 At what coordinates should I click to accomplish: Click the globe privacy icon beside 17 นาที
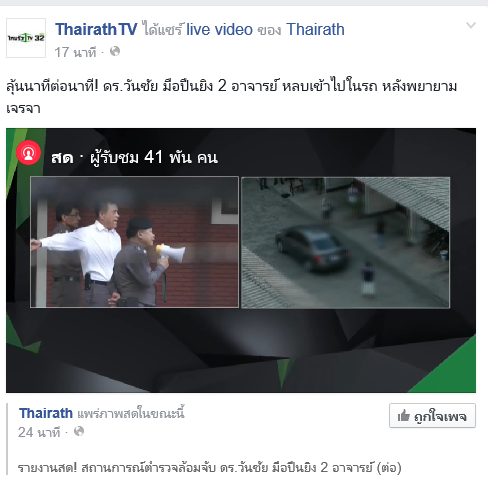click(x=115, y=52)
